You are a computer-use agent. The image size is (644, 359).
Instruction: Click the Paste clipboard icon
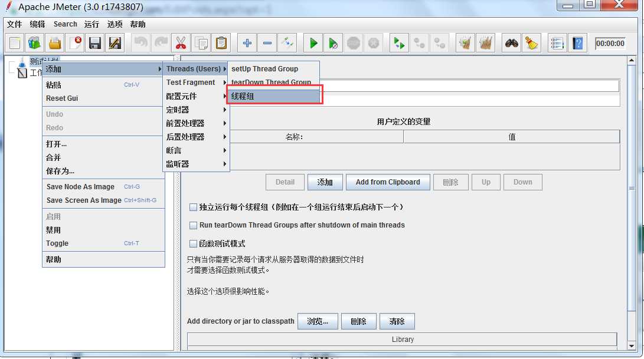(x=221, y=43)
